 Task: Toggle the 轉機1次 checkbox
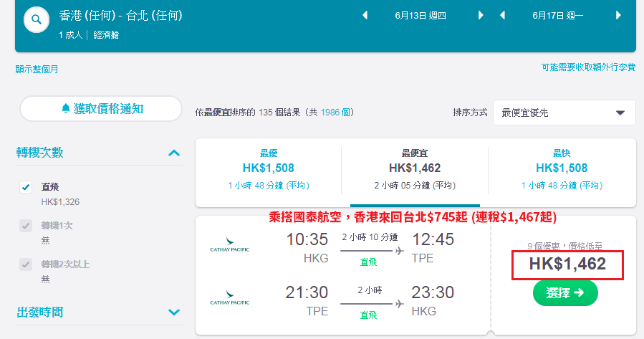[x=26, y=226]
